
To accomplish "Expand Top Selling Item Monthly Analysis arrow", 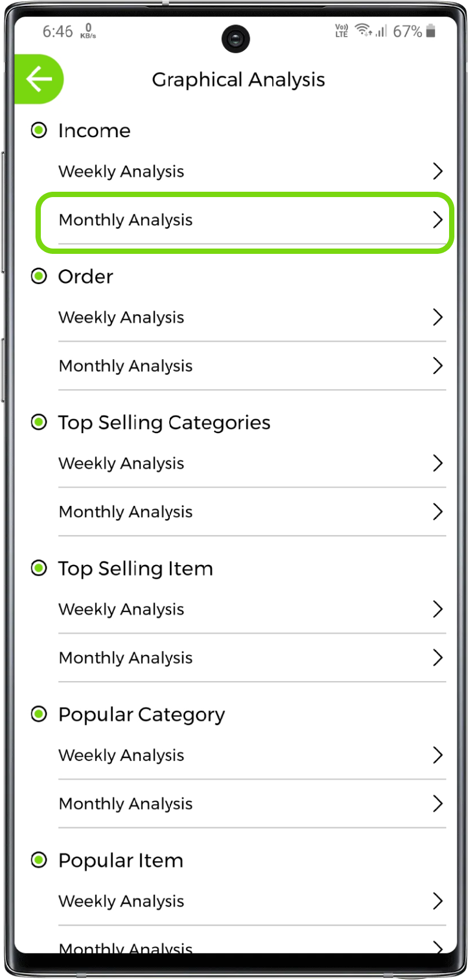I will coord(437,657).
